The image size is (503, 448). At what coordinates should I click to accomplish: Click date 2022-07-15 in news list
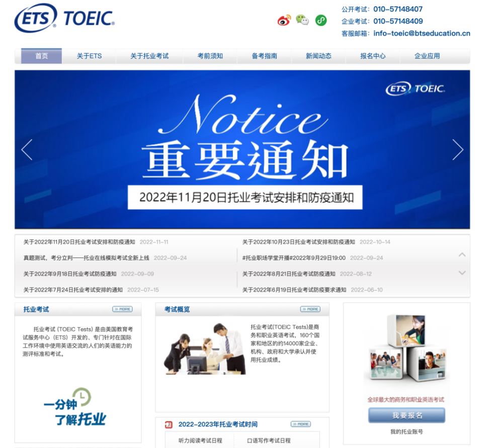(143, 290)
